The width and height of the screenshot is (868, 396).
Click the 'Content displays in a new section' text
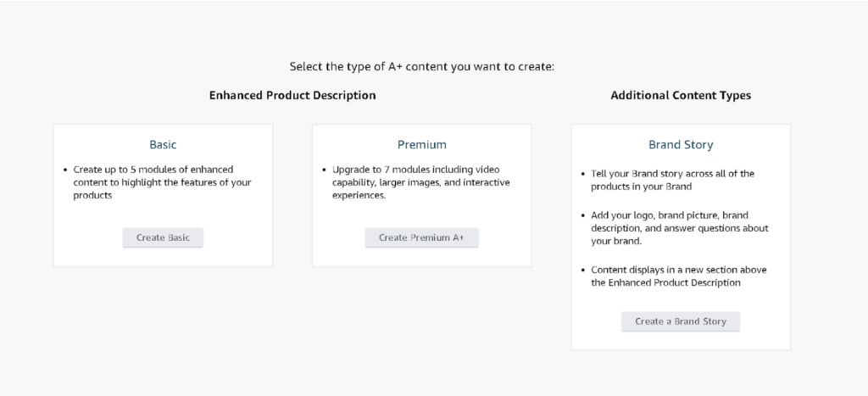[678, 276]
